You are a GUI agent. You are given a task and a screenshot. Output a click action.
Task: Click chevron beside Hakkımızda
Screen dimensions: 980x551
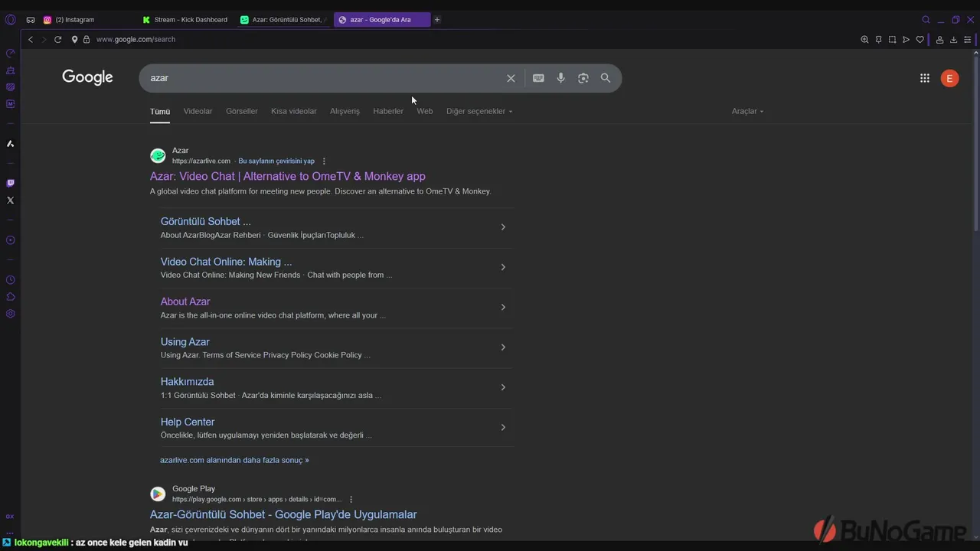tap(503, 387)
